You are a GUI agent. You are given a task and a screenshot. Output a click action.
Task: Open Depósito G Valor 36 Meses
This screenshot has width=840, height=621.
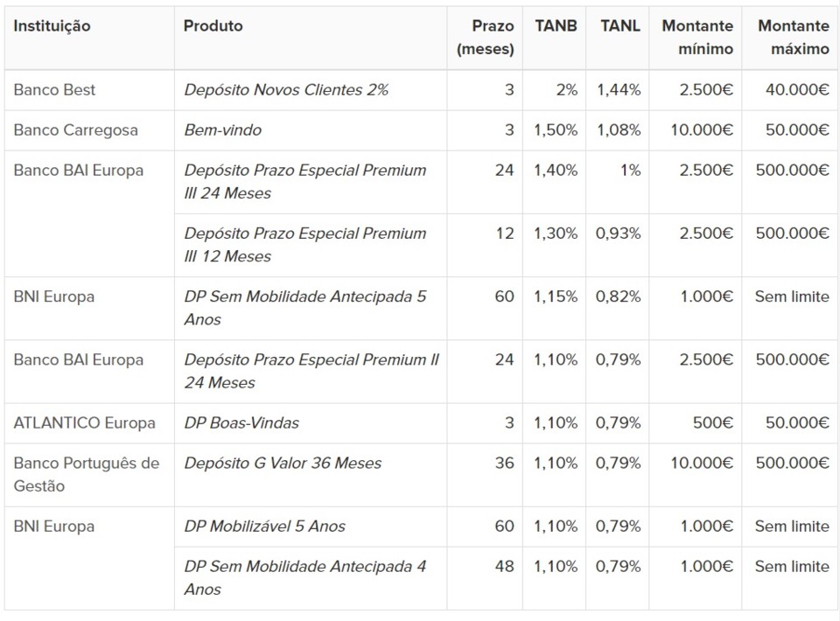click(283, 464)
